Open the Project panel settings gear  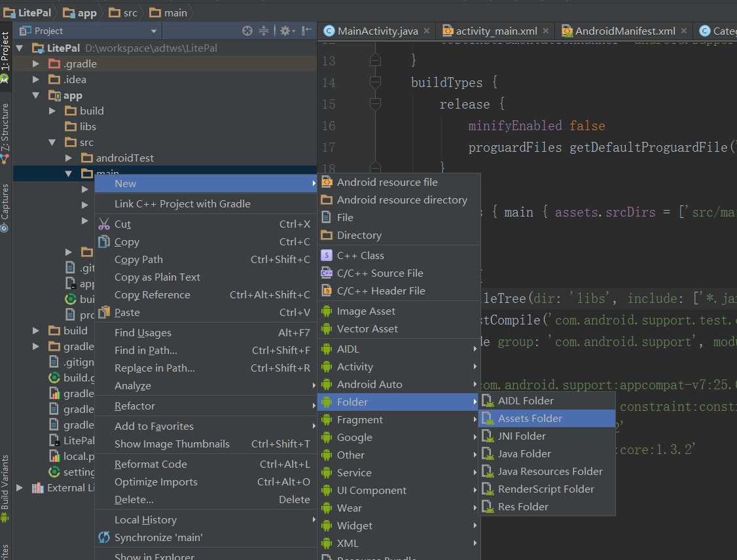(x=287, y=31)
